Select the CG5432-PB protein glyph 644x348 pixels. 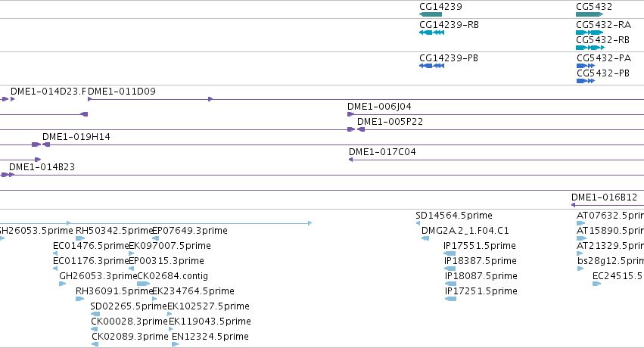(x=586, y=81)
